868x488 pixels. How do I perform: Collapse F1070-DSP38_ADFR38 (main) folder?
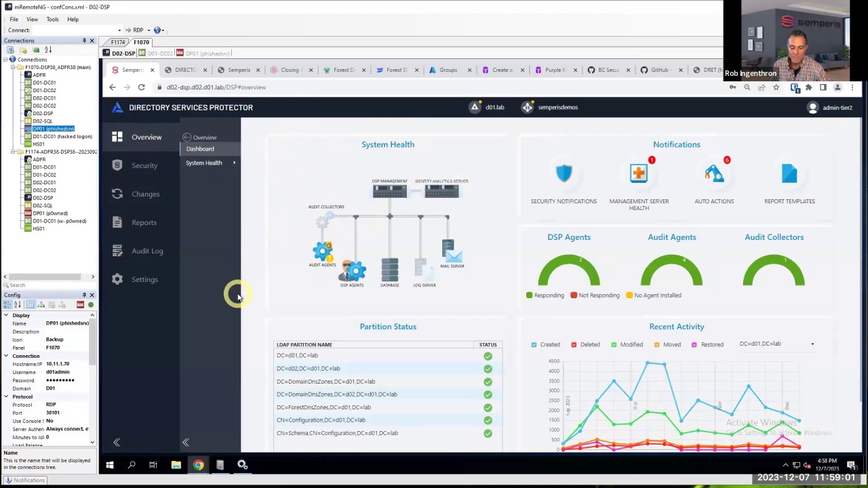[13, 67]
